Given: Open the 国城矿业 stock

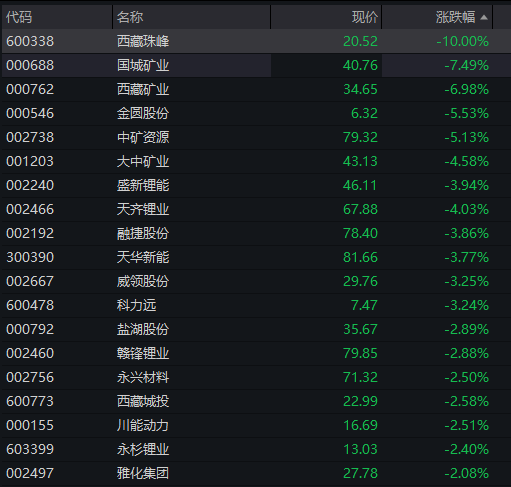Looking at the screenshot, I should coord(143,65).
